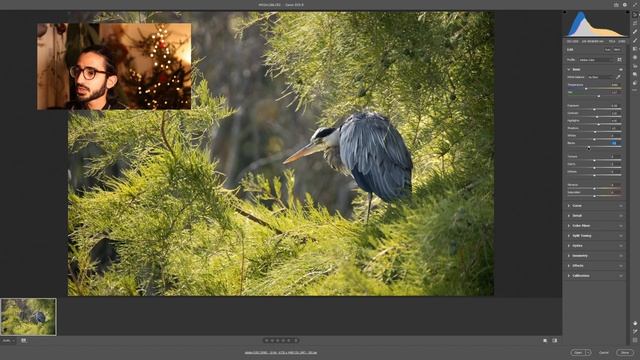The width and height of the screenshot is (640, 360).
Task: Toggle visibility eye for Detail panel
Action: 621,216
